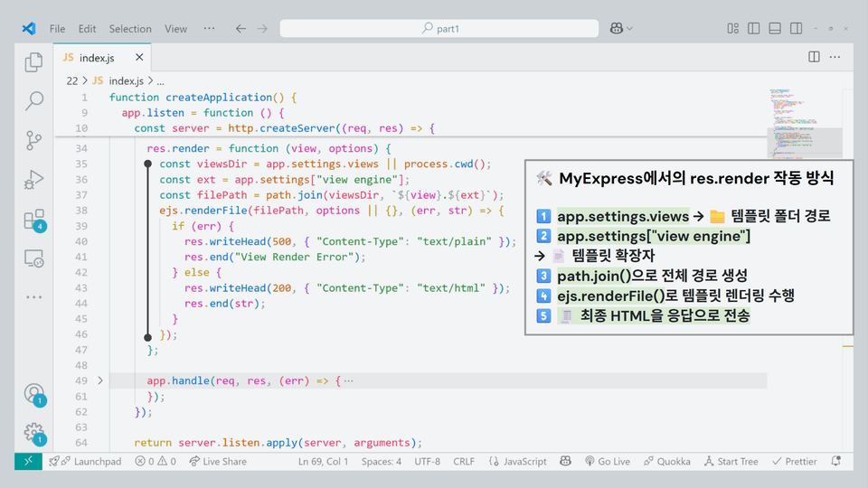
Task: Open Quokka from the status bar
Action: click(667, 462)
